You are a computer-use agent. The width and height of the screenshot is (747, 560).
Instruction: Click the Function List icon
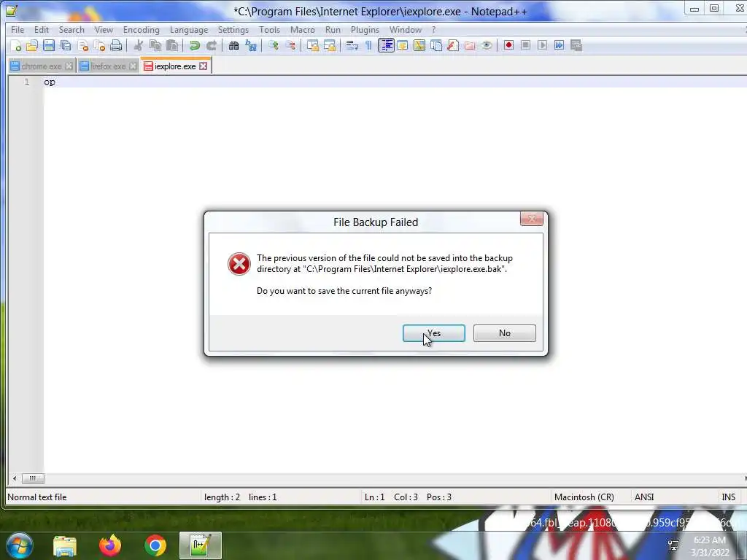453,46
